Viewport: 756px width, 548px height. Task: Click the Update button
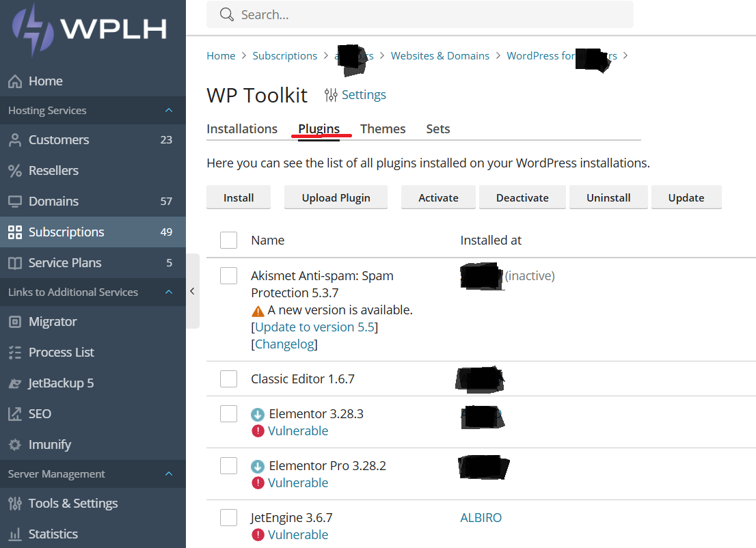pos(686,197)
